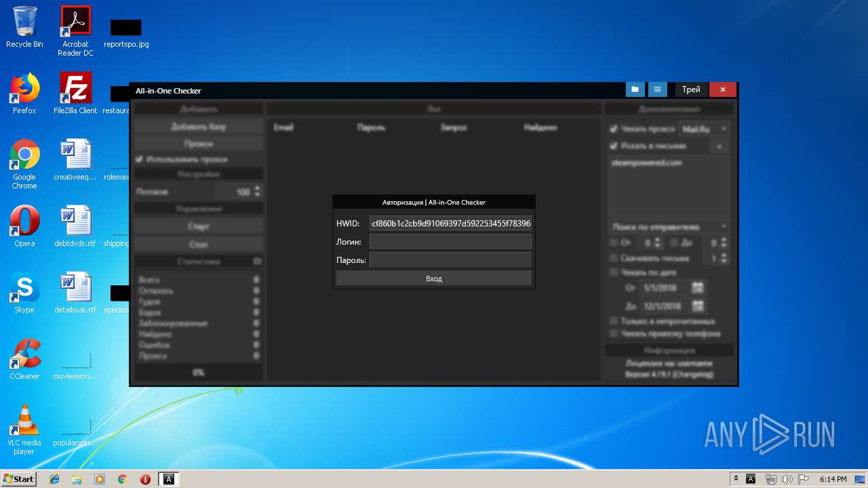
Task: Toggle the До checkbox beside the От stepper
Action: 674,243
